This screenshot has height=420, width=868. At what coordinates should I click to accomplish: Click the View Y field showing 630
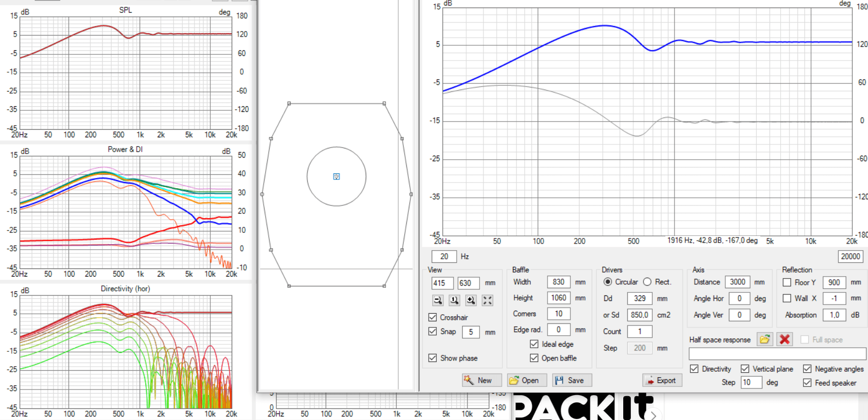tap(468, 283)
